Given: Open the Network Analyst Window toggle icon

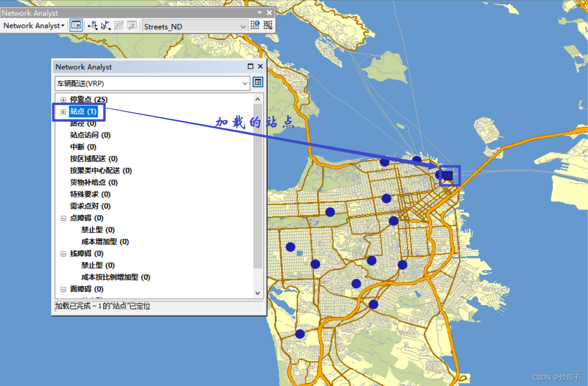Looking at the screenshot, I should pos(76,25).
